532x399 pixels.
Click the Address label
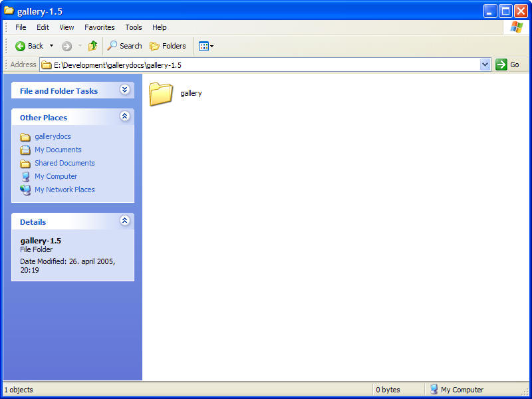click(23, 65)
